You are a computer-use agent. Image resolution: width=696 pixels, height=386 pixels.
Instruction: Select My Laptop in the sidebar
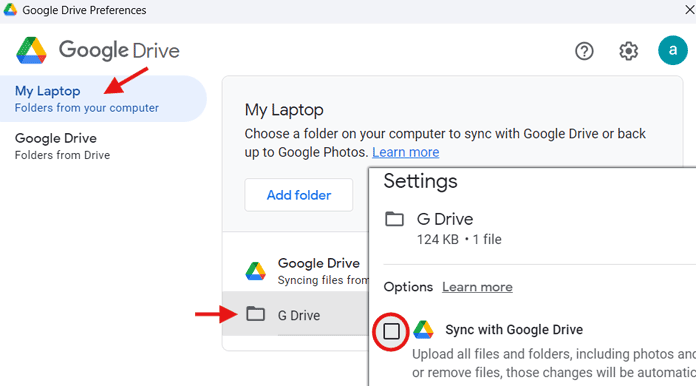point(103,98)
